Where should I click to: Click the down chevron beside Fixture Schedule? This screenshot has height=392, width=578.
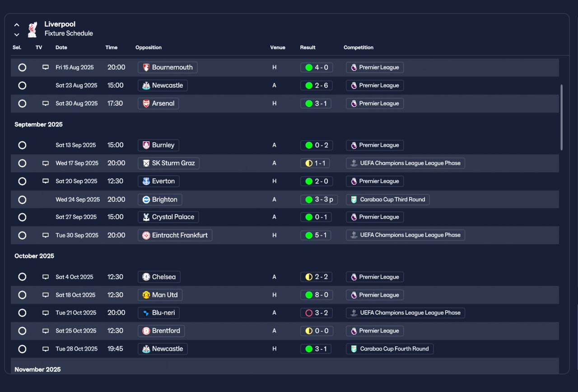[x=17, y=34]
